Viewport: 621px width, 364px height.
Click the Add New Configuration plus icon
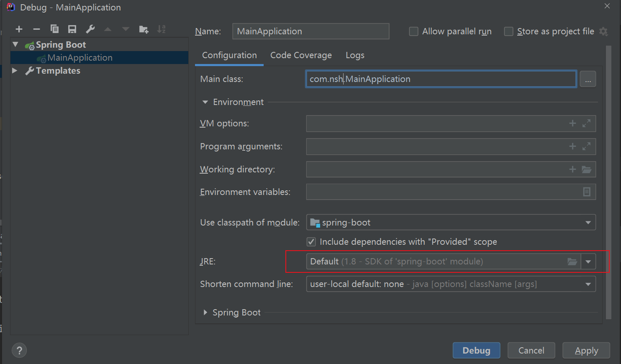(19, 29)
